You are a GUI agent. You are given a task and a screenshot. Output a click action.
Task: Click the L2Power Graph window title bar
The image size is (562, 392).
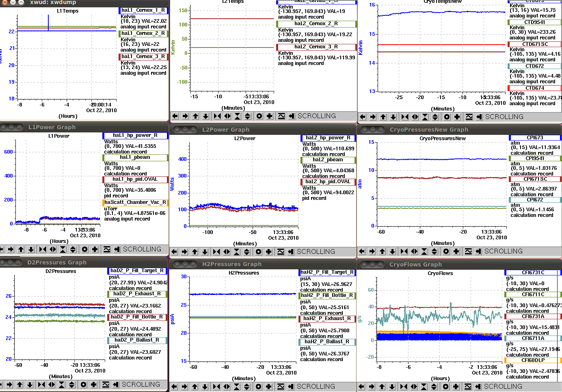(x=263, y=130)
